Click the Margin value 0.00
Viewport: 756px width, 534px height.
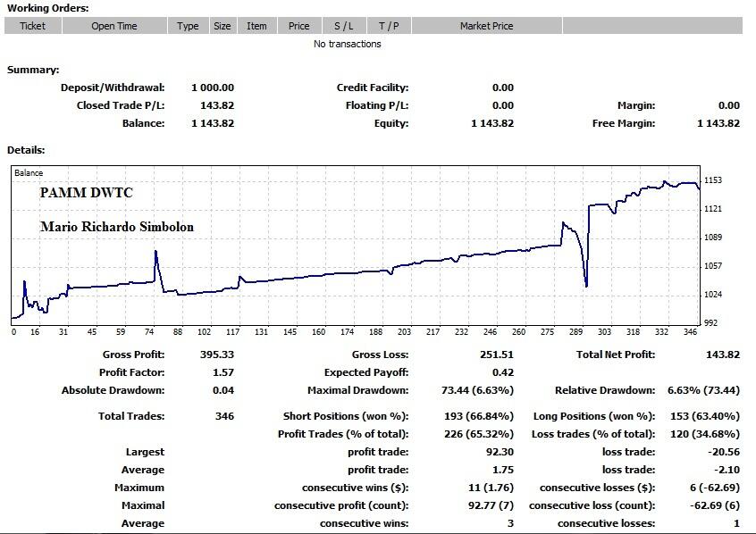tap(728, 105)
